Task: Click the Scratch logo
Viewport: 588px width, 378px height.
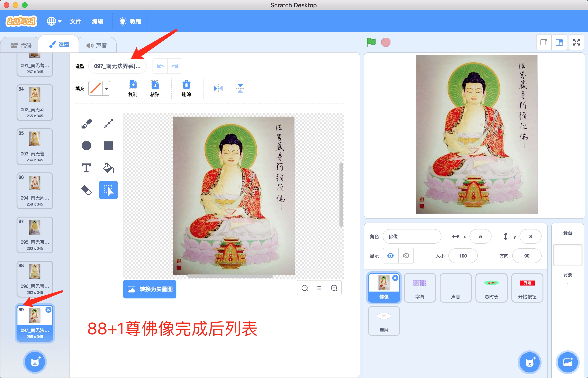Action: coord(21,21)
